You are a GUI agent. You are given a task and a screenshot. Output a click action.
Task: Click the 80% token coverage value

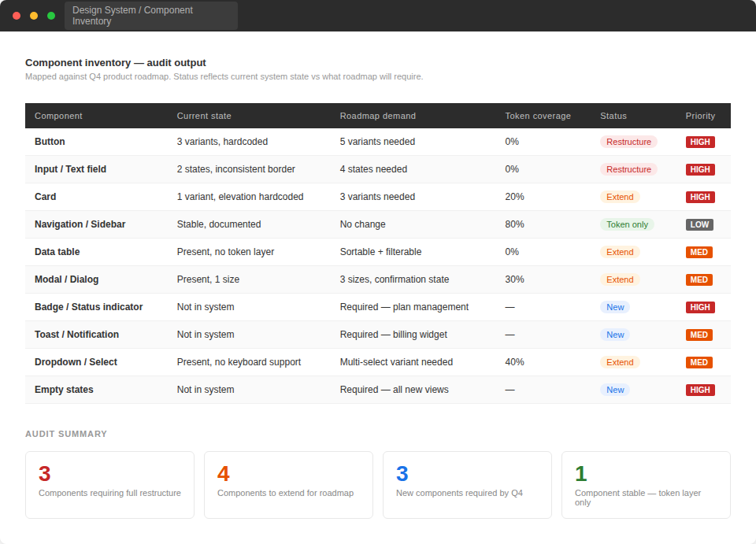514,224
